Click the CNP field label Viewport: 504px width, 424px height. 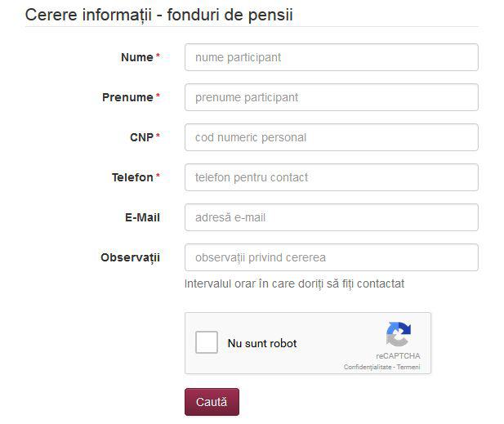point(141,137)
